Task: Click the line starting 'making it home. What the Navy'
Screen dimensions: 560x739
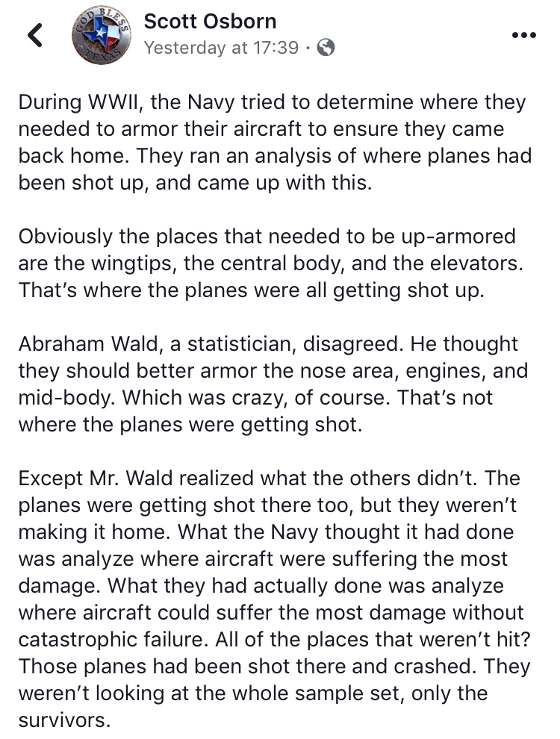Action: (x=266, y=532)
